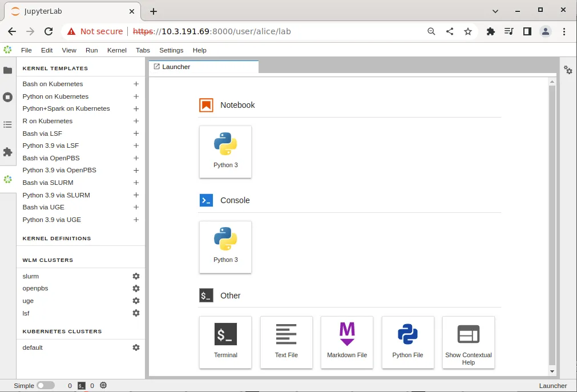Add kernel from Bash via UGE template
Viewport: 577px width, 392px height.
point(136,207)
